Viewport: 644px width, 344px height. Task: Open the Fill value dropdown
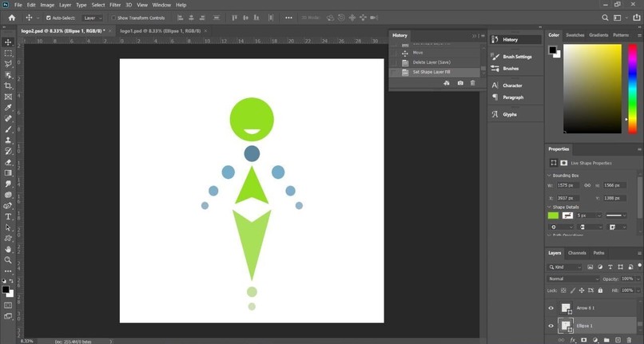click(638, 291)
